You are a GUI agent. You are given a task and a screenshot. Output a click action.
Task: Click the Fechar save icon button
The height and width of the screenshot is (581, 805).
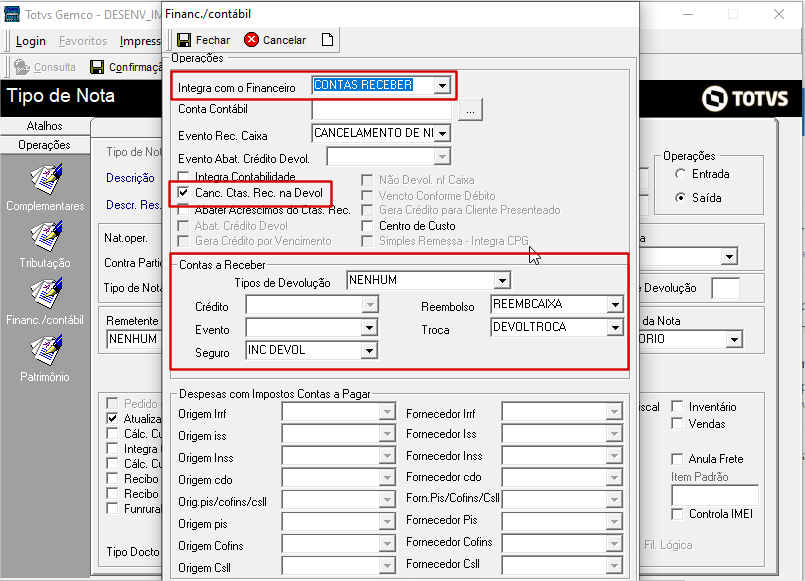pyautogui.click(x=184, y=40)
